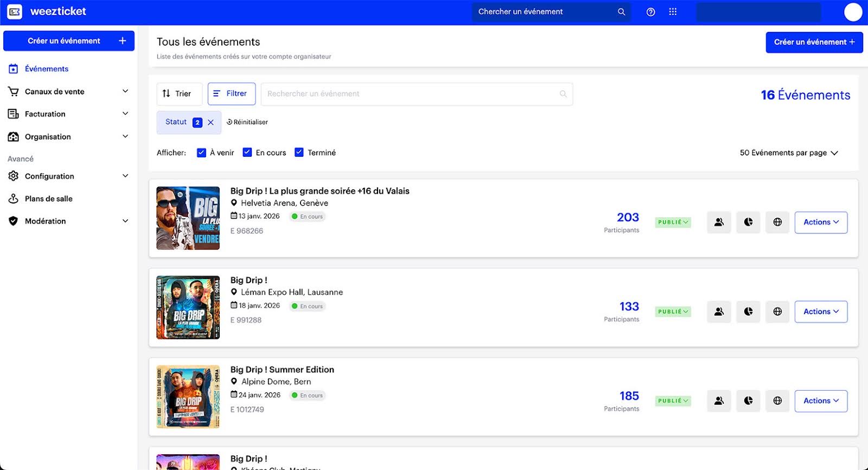Click the Facturation invoice icon
The height and width of the screenshot is (470, 868).
14,114
